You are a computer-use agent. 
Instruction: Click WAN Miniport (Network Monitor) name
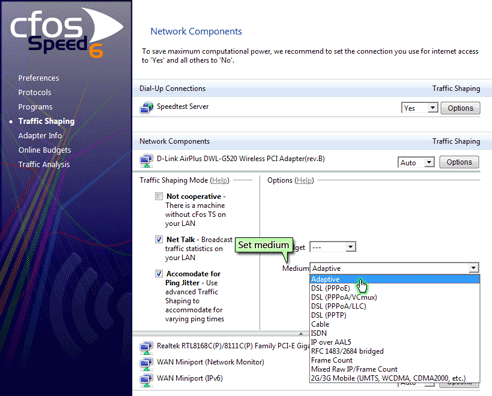210,362
